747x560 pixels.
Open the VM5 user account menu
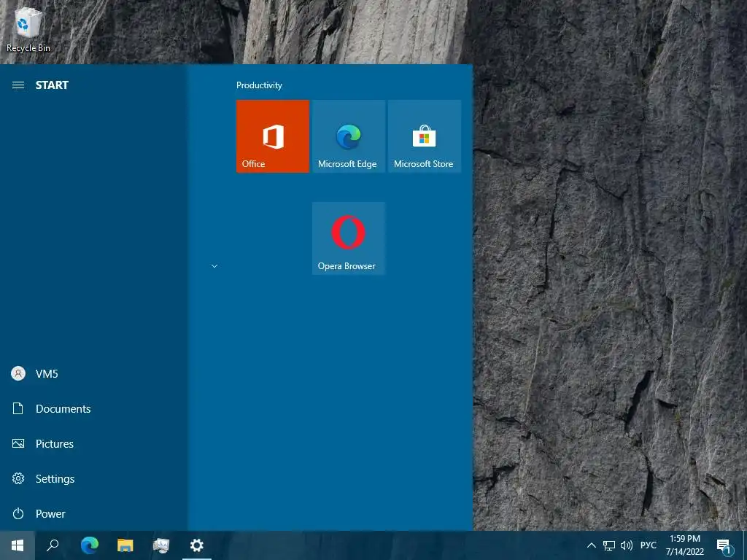click(x=93, y=374)
